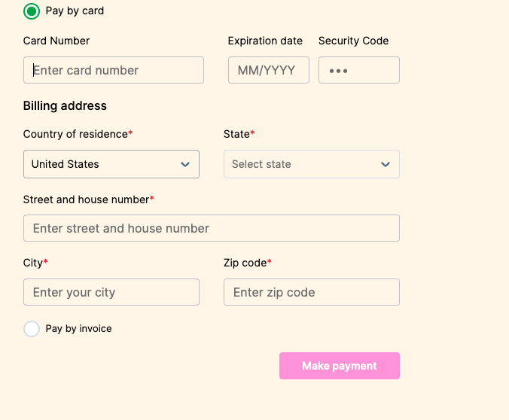Viewport: 509px width, 420px height.
Task: Click the Security Code label text
Action: pos(353,41)
